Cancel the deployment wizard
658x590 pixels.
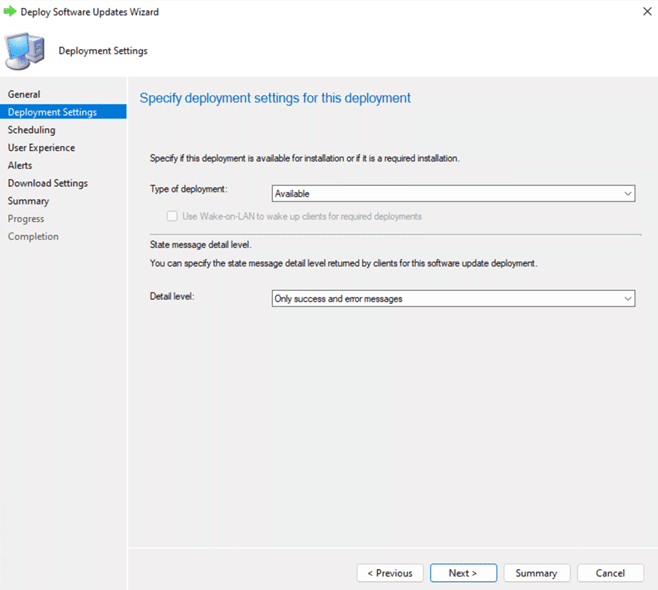[610, 573]
